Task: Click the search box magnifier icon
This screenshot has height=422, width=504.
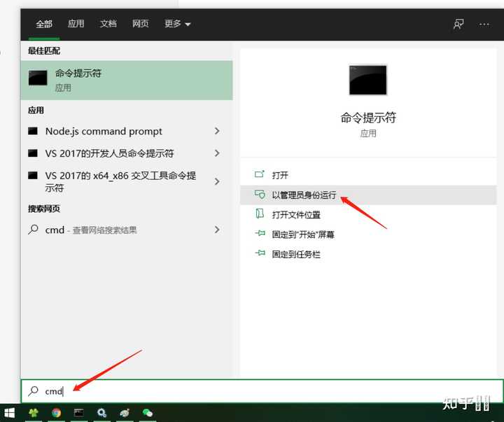Action: click(33, 391)
